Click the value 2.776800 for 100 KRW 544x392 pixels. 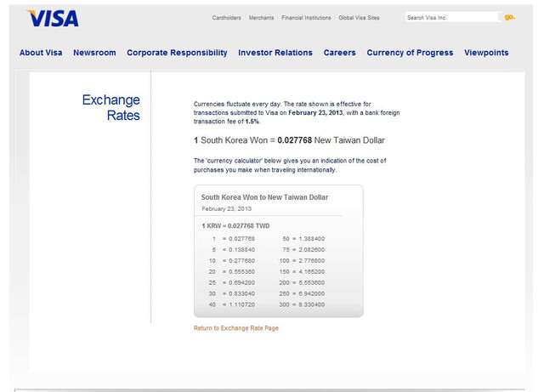coord(312,261)
